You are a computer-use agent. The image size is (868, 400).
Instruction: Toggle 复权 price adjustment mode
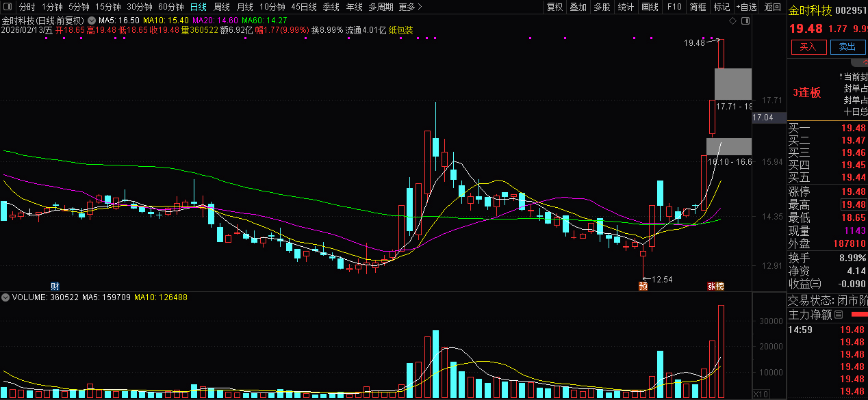coord(554,7)
